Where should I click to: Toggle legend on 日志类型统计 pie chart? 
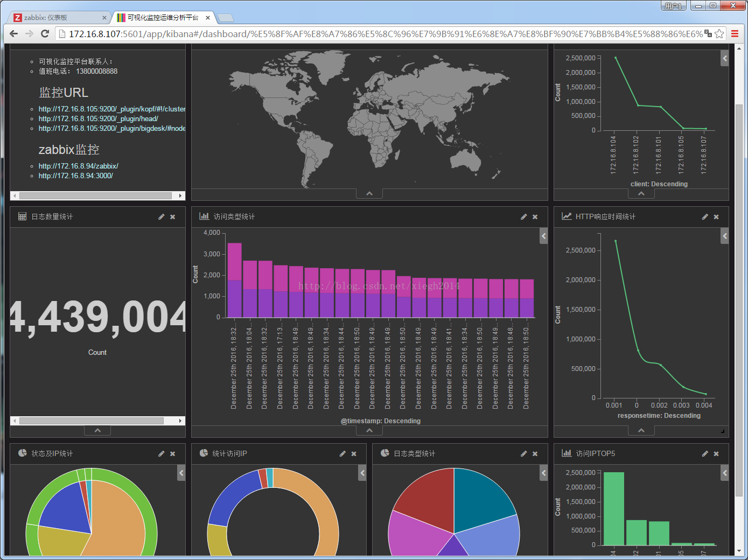544,473
